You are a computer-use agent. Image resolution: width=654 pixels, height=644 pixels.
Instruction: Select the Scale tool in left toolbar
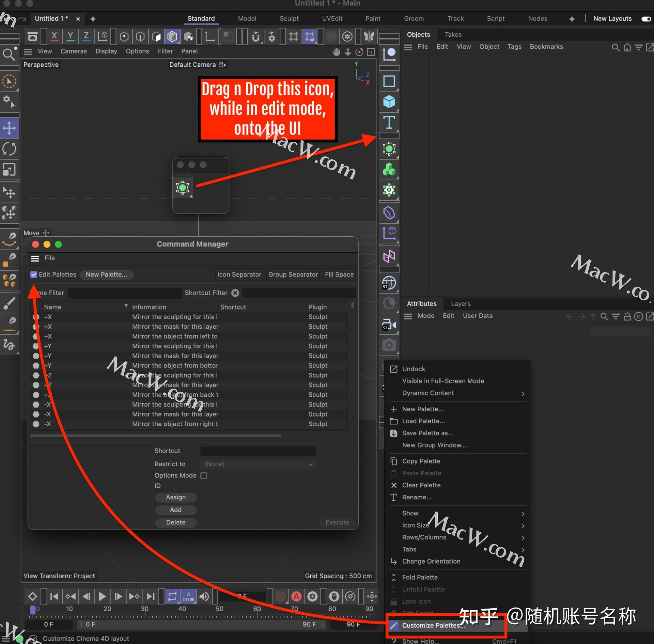click(9, 169)
